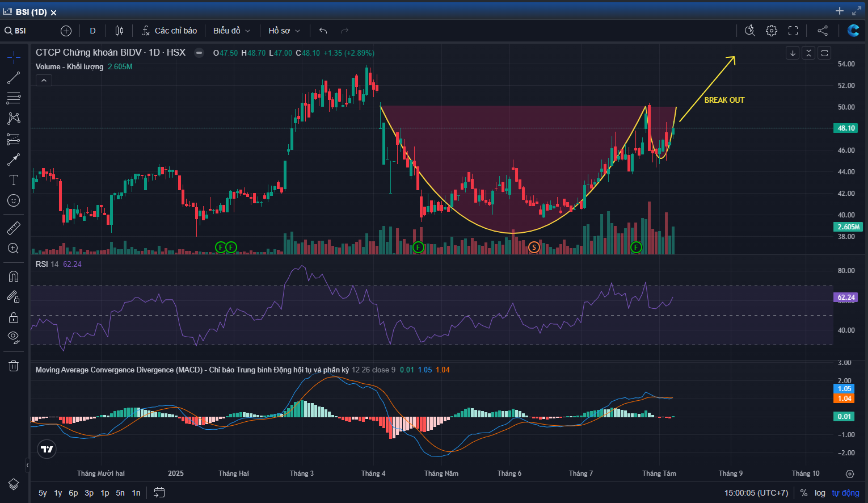
Task: Select the 1y time range
Action: click(58, 493)
